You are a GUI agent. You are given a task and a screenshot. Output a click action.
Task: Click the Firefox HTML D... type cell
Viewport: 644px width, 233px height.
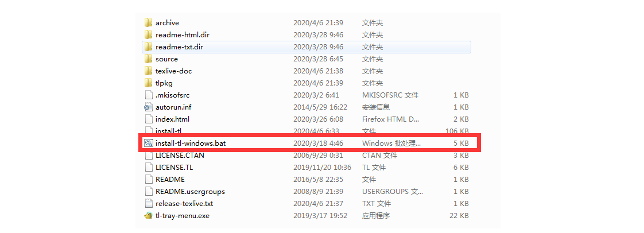coord(390,119)
